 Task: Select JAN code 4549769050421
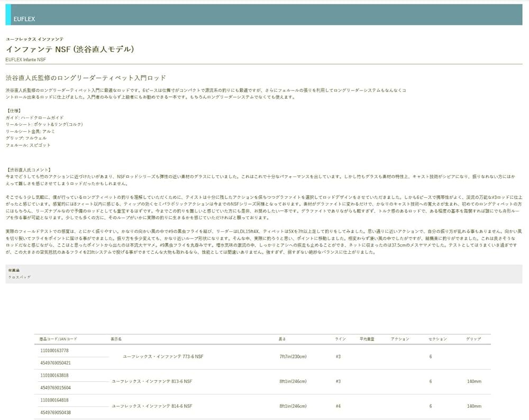[56, 363]
